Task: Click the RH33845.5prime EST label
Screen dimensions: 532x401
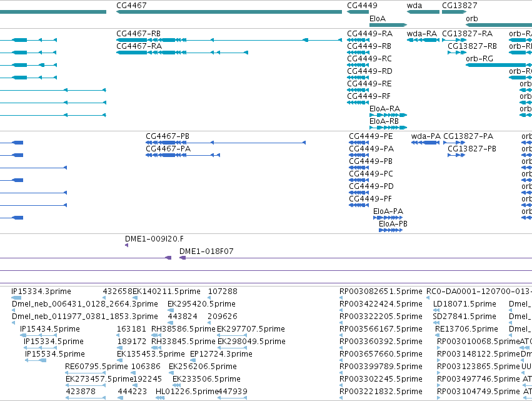Action: [x=183, y=342]
